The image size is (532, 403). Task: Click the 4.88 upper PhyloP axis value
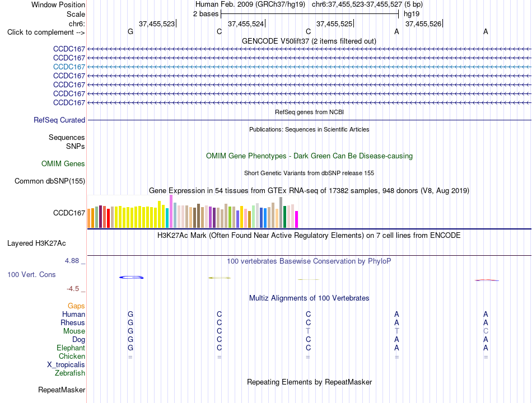point(72,261)
